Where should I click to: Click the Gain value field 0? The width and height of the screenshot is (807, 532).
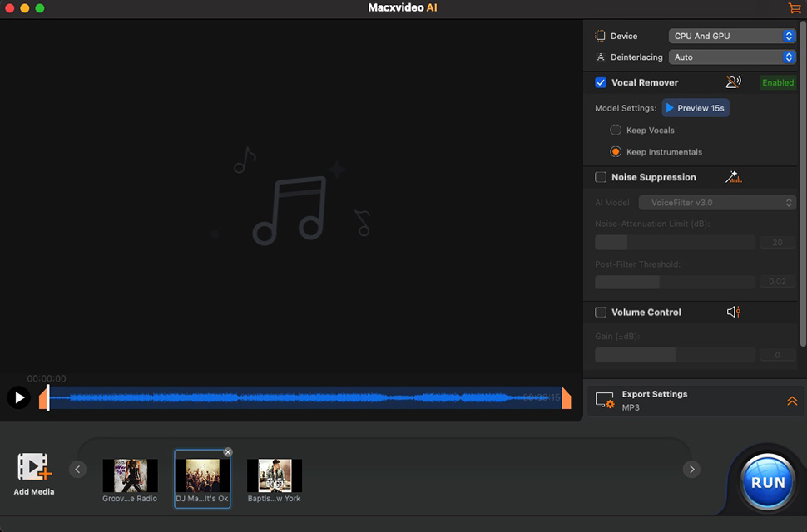click(x=777, y=355)
